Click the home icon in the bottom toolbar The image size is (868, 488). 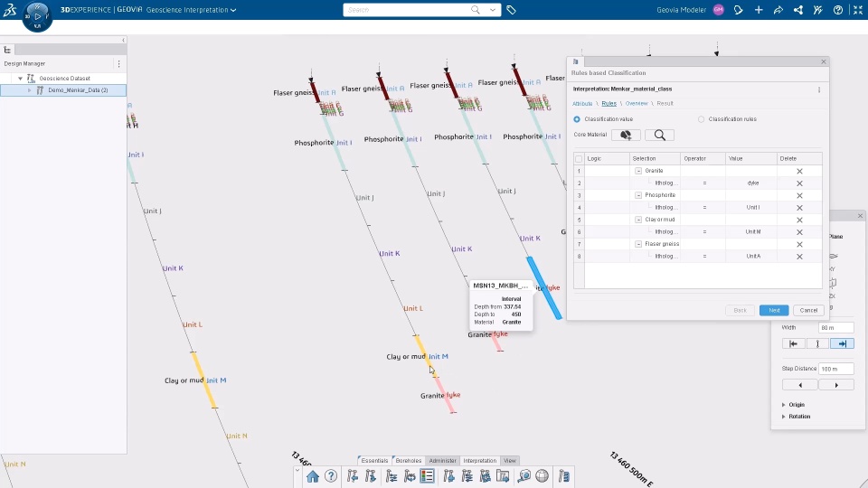click(x=313, y=476)
